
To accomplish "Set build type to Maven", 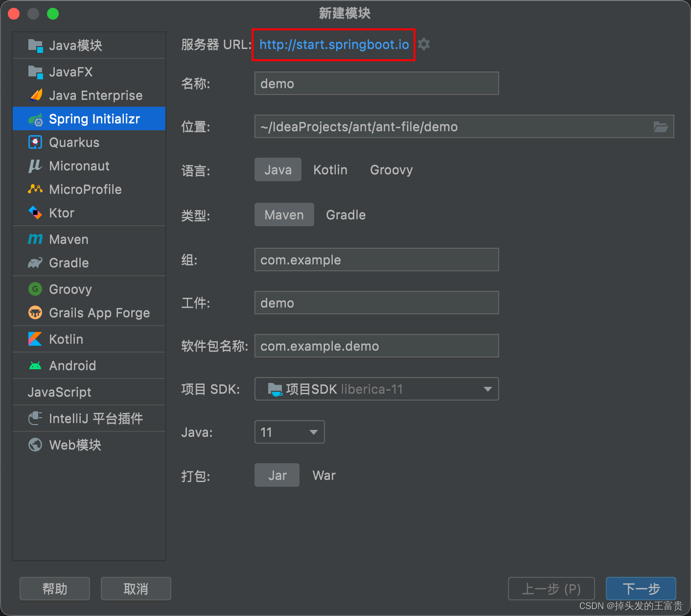I will pyautogui.click(x=284, y=215).
